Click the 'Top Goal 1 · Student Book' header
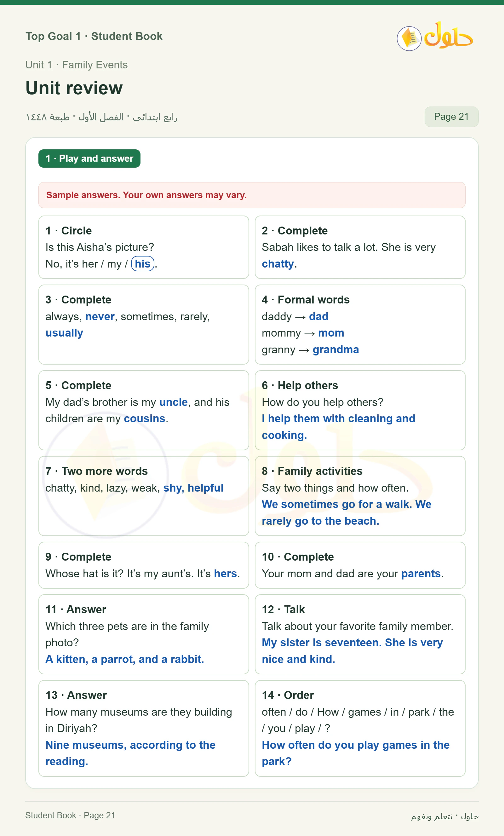Image resolution: width=504 pixels, height=836 pixels. [x=94, y=36]
